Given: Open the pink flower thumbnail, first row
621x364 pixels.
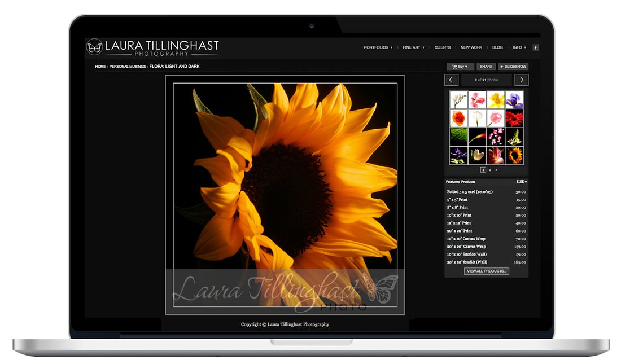Looking at the screenshot, I should pyautogui.click(x=477, y=100).
